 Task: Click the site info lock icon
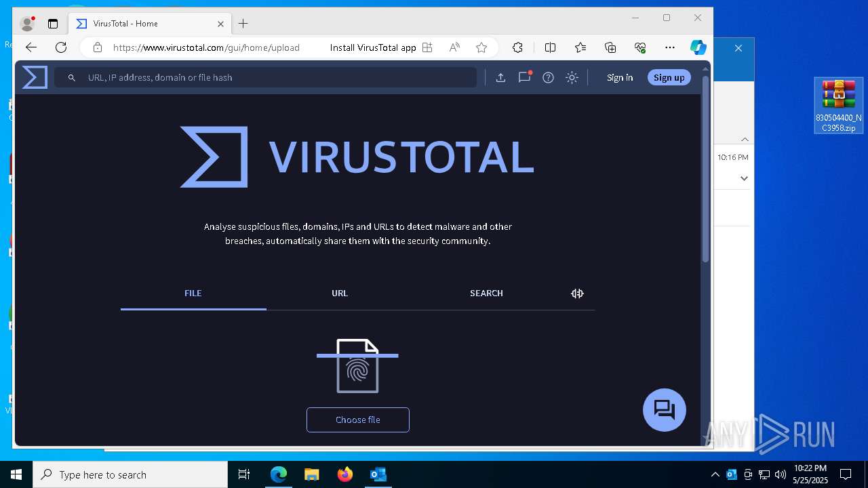[98, 47]
